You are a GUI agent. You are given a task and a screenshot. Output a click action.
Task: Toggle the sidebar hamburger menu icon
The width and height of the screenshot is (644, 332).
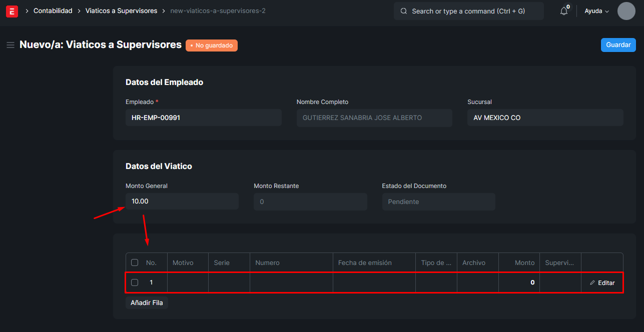(10, 45)
